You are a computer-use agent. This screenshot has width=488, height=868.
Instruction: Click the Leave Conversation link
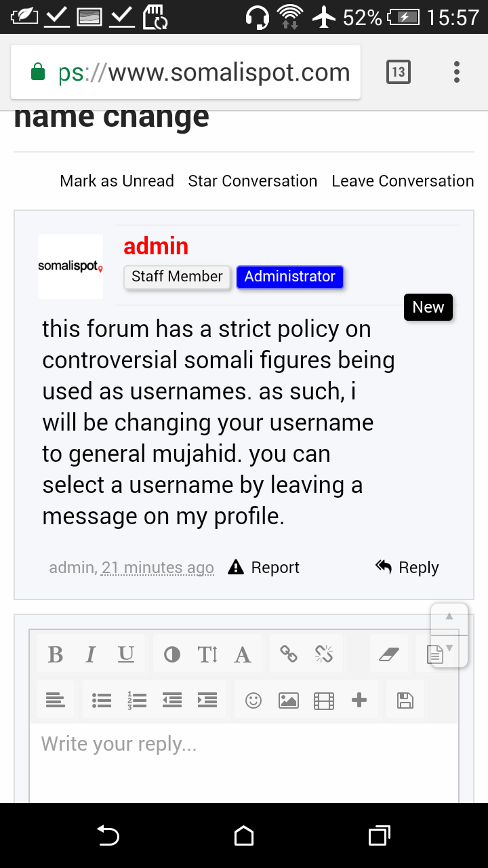403,181
